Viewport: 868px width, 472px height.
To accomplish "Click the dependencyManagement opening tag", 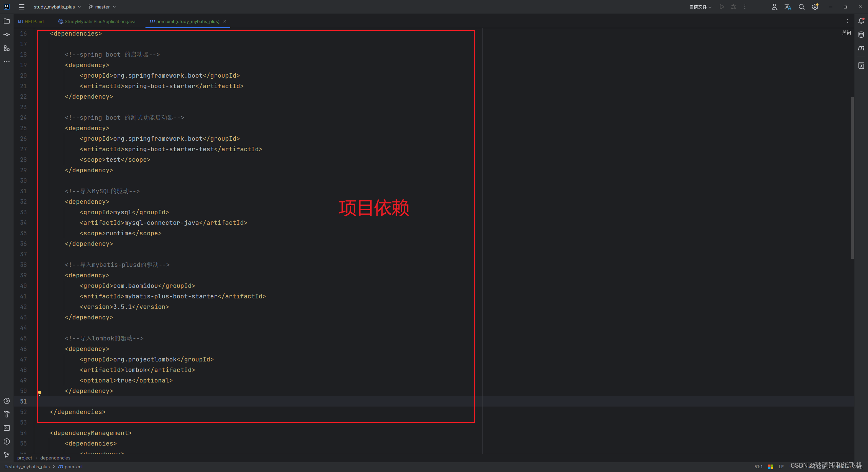I will pos(91,433).
